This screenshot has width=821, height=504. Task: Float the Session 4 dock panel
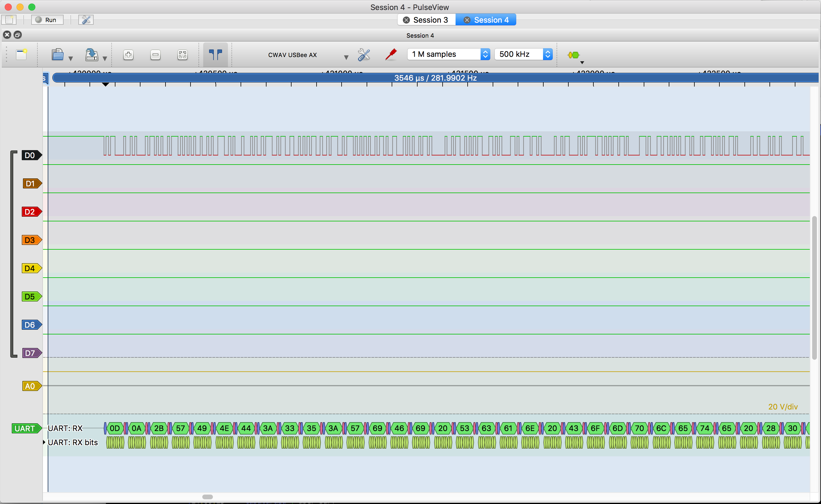18,35
